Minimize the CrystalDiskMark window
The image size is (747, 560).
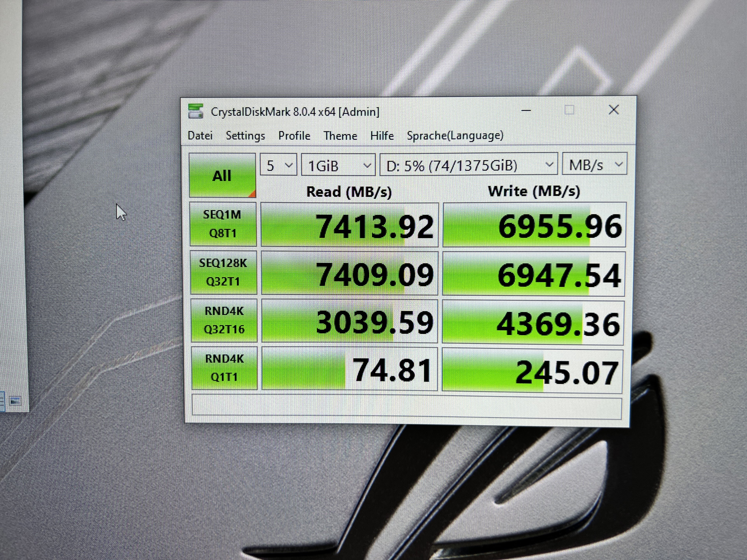coord(526,110)
